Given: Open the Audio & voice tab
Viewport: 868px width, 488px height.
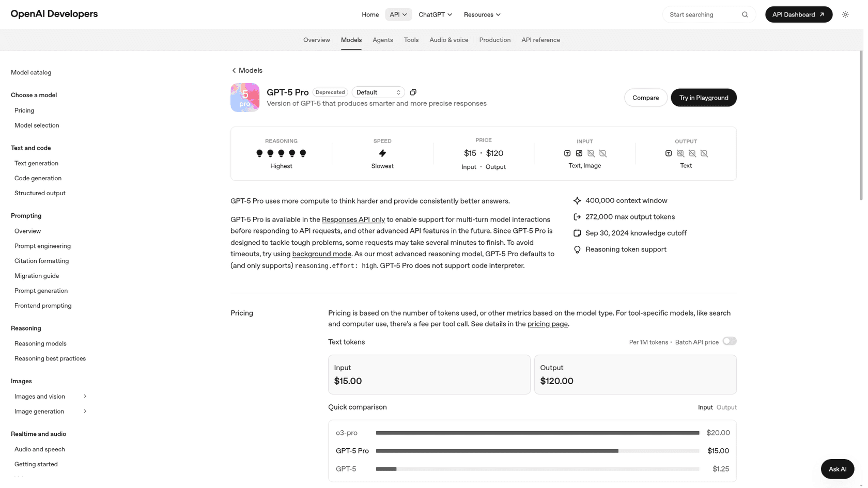Looking at the screenshot, I should pyautogui.click(x=449, y=40).
